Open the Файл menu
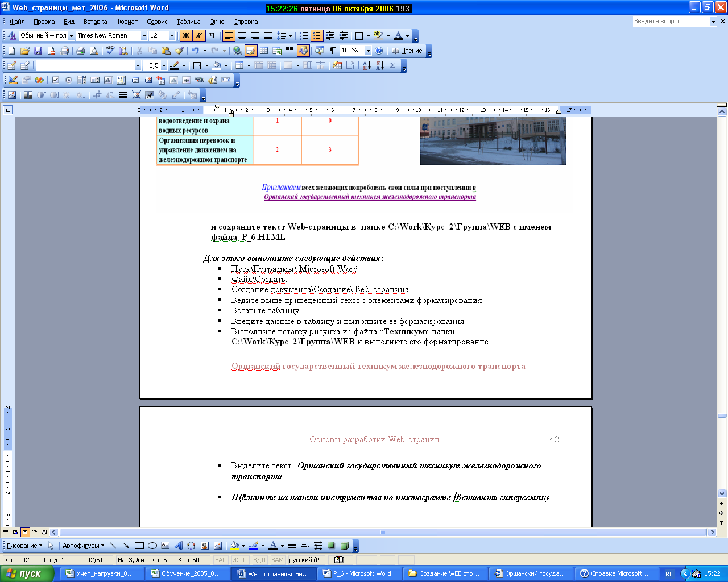Viewport: 728px width, 582px height. (x=17, y=22)
